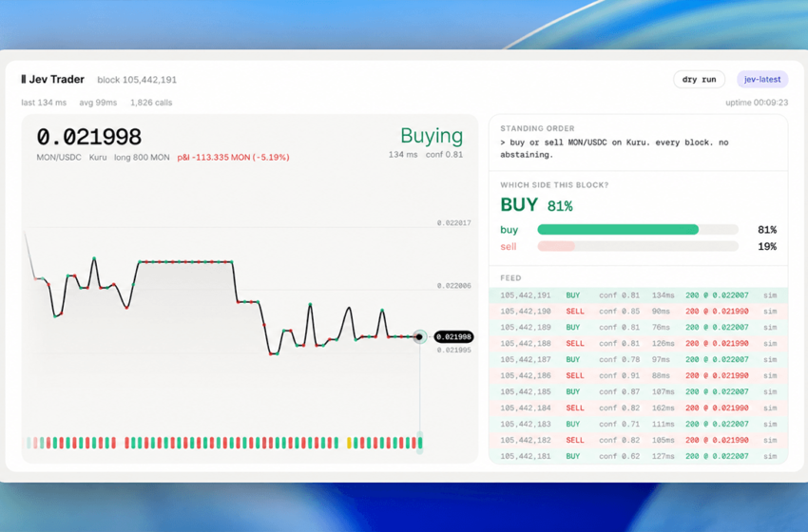Open feed row for block 105,442,182
Screen dimensions: 808x532
pos(638,440)
